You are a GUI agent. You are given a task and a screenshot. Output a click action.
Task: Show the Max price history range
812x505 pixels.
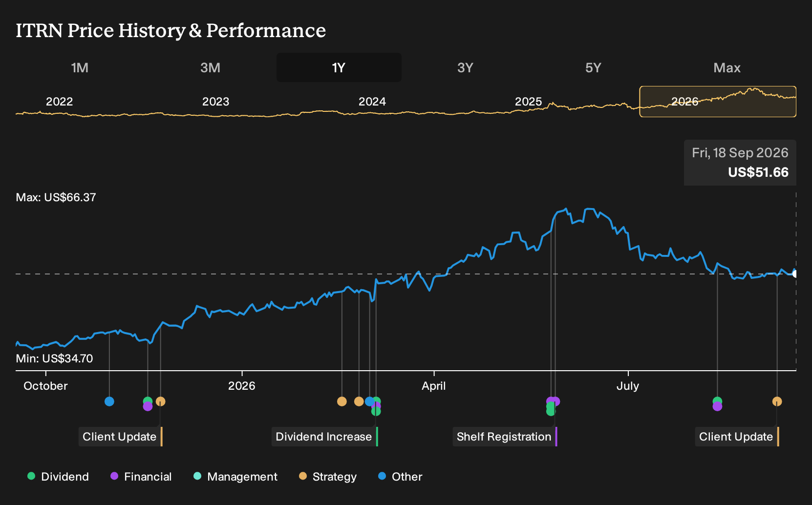point(727,67)
